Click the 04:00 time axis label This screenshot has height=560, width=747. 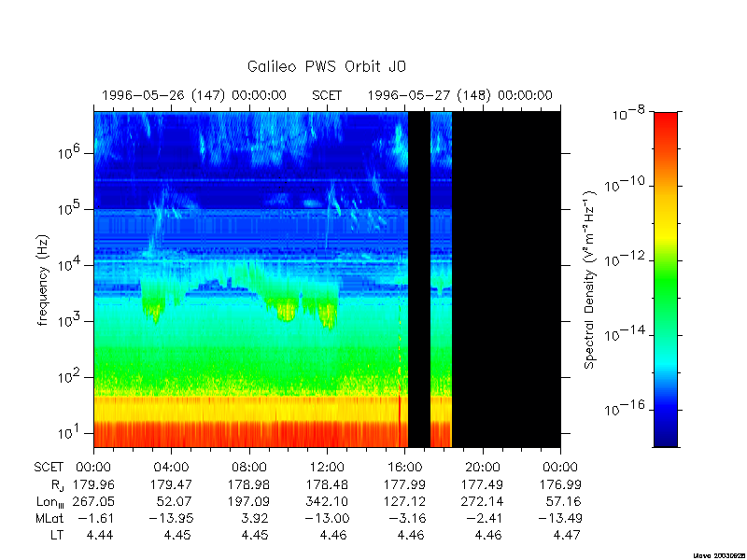(172, 468)
